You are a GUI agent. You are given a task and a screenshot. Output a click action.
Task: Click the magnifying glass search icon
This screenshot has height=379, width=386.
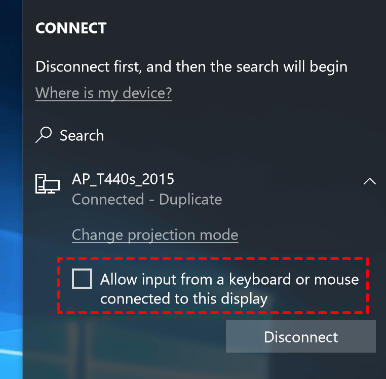click(x=44, y=135)
